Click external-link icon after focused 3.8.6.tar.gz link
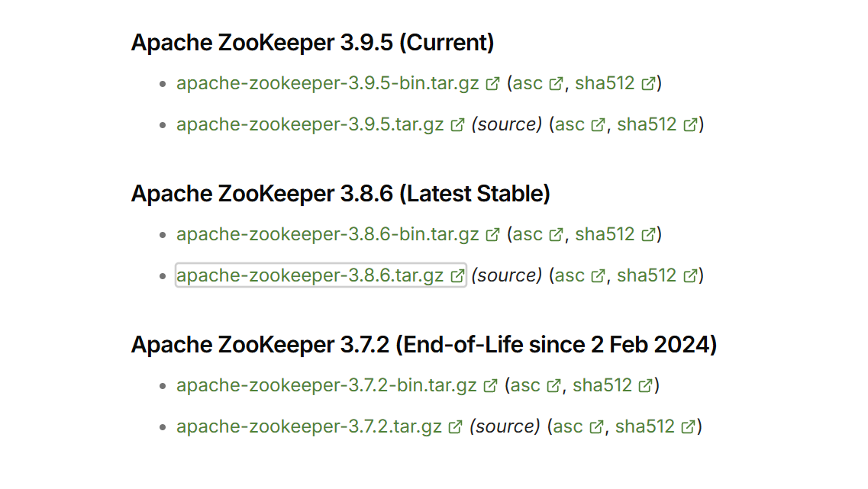The height and width of the screenshot is (489, 868). (x=457, y=276)
